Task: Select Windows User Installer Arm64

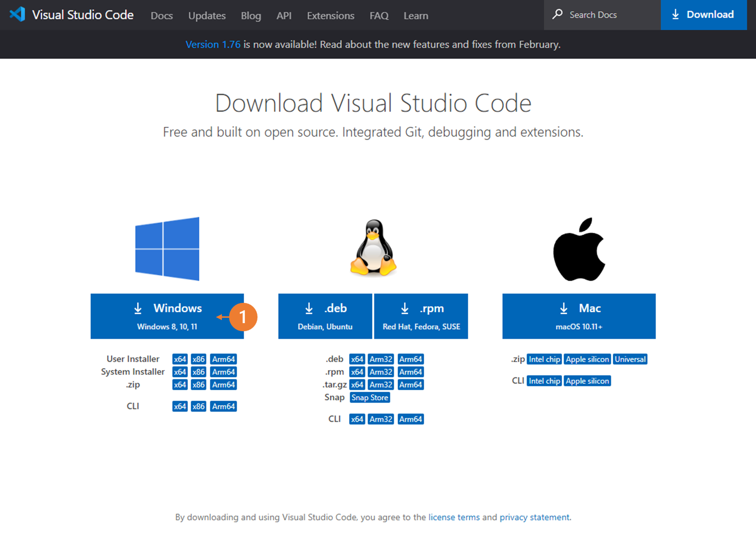Action: point(223,359)
